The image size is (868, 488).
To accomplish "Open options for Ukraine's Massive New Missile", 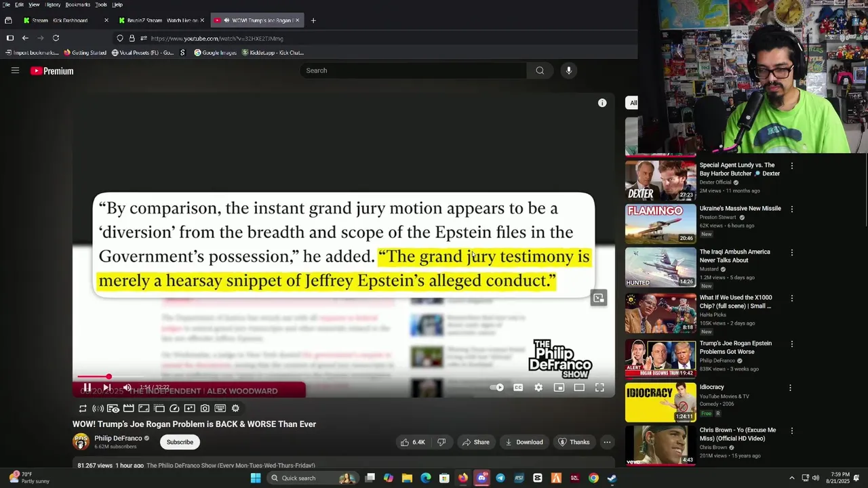I will coord(791,209).
